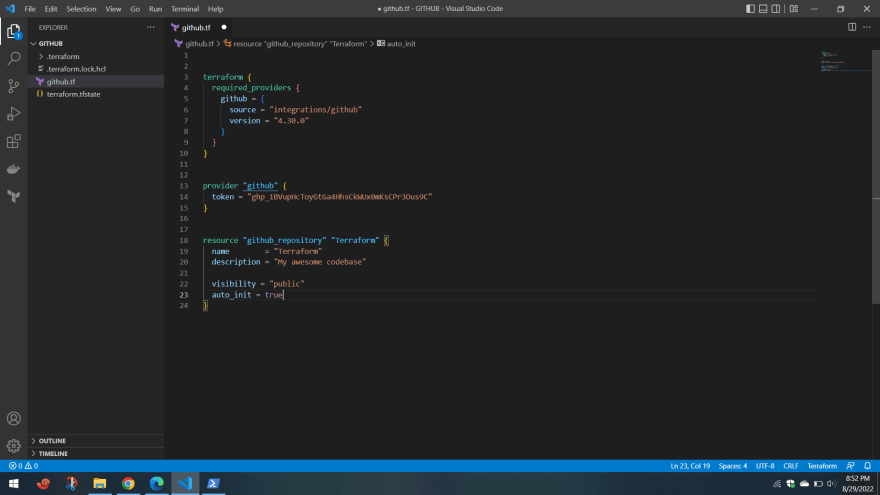Open the Explorer view in activity bar
The width and height of the screenshot is (880, 495).
point(13,31)
